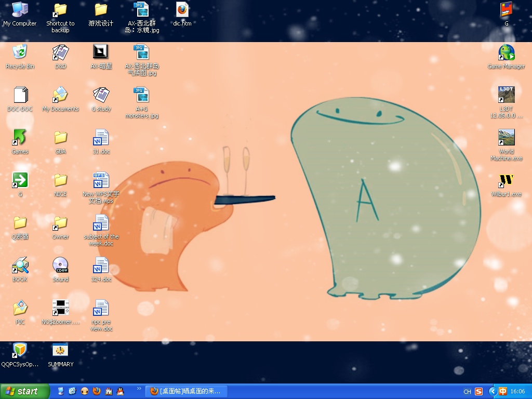Click the Sogou S input method icon
Screen dimensions: 532x399
[478, 392]
